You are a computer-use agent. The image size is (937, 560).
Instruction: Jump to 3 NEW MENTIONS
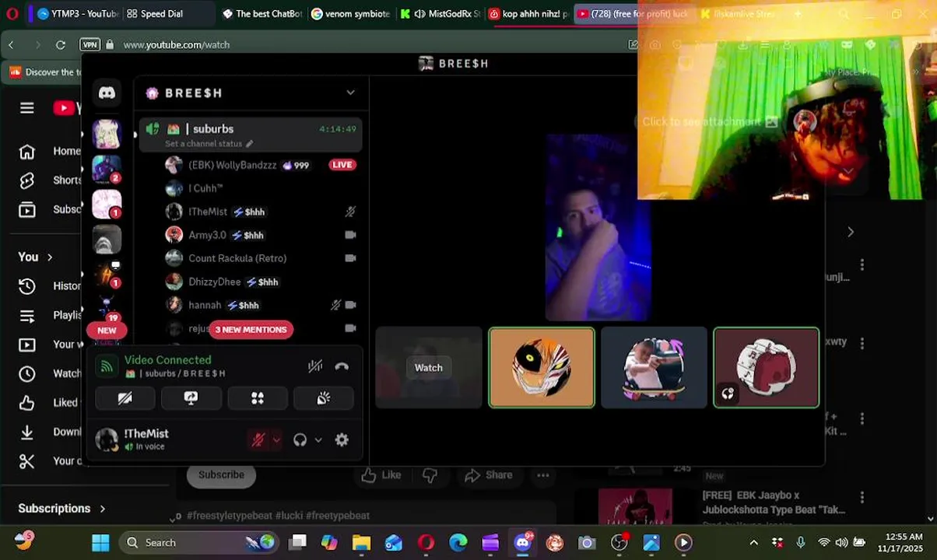pyautogui.click(x=251, y=330)
